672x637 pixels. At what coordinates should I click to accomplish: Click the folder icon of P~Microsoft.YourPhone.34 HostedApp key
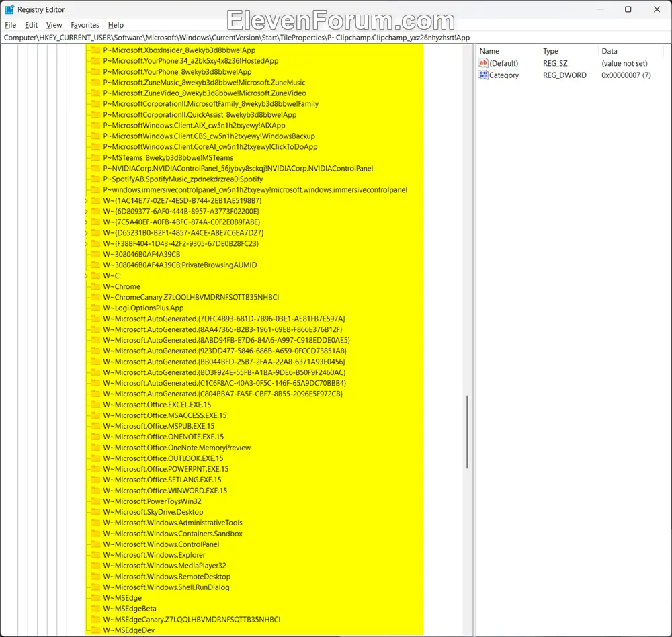pos(95,61)
